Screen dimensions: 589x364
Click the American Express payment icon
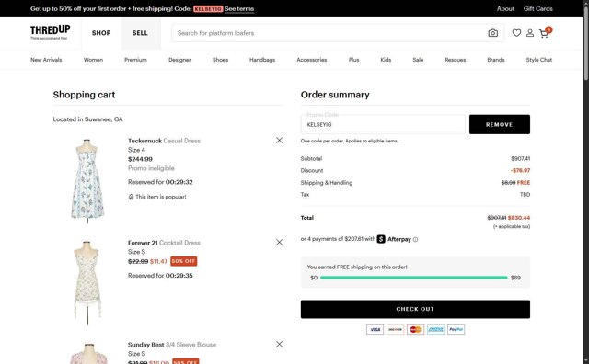(435, 329)
